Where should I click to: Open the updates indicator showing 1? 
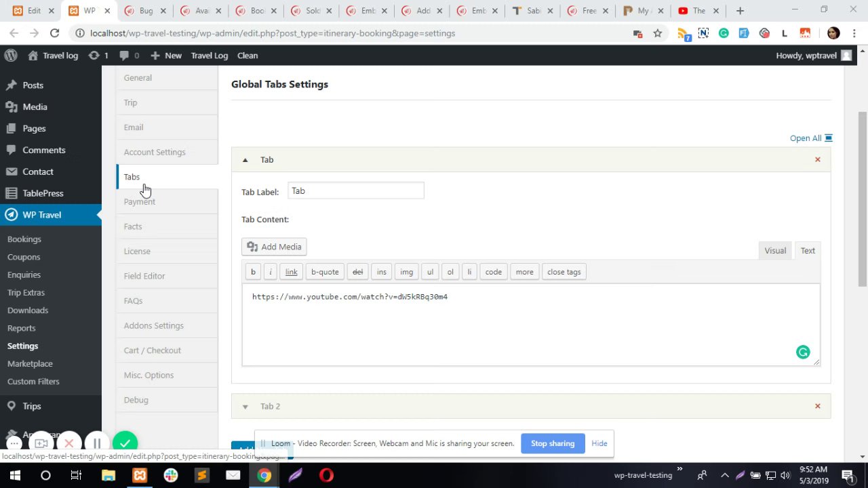pos(98,56)
